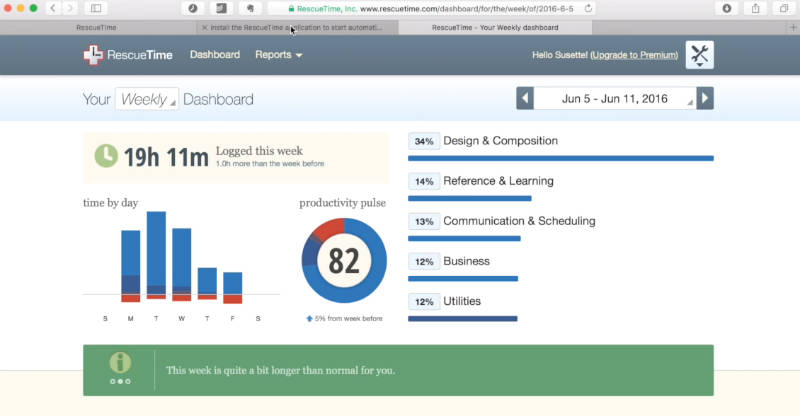Click the info icon in green banner
This screenshot has width=800, height=416.
(120, 362)
